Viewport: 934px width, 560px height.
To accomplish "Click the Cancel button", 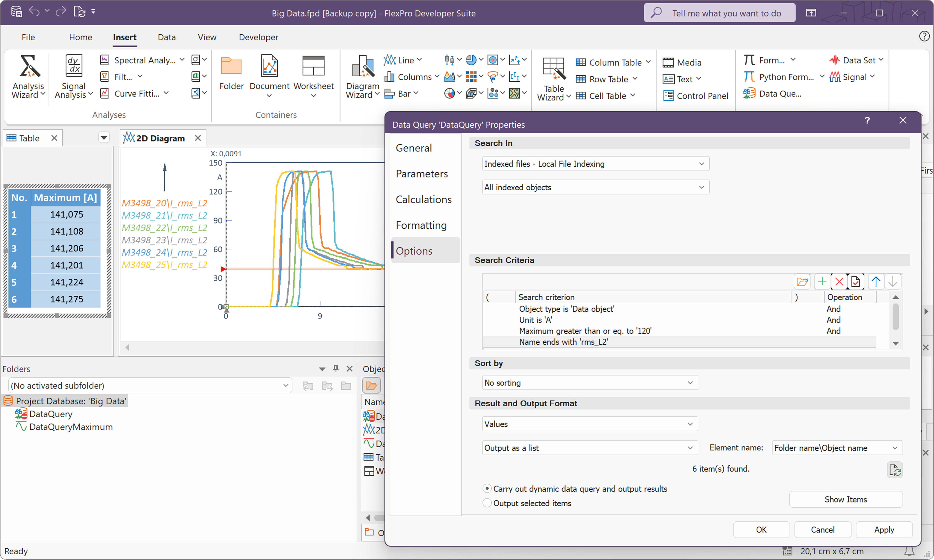I will point(823,529).
